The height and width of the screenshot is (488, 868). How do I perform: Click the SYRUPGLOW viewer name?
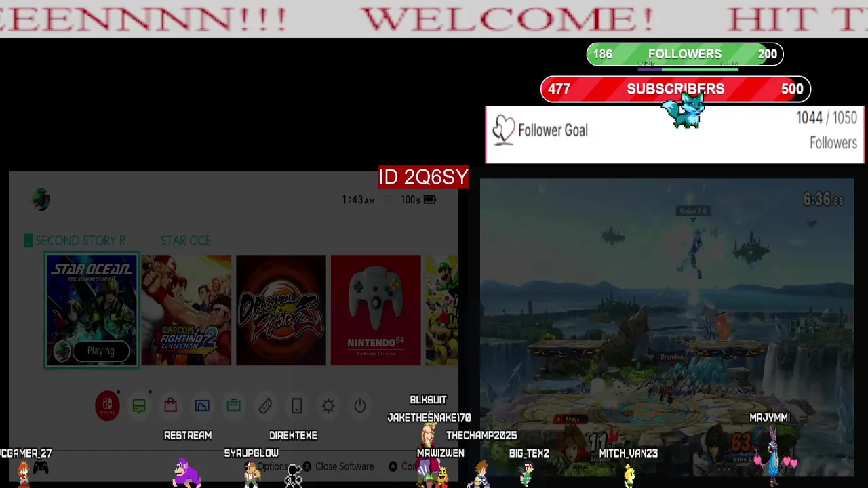click(252, 453)
